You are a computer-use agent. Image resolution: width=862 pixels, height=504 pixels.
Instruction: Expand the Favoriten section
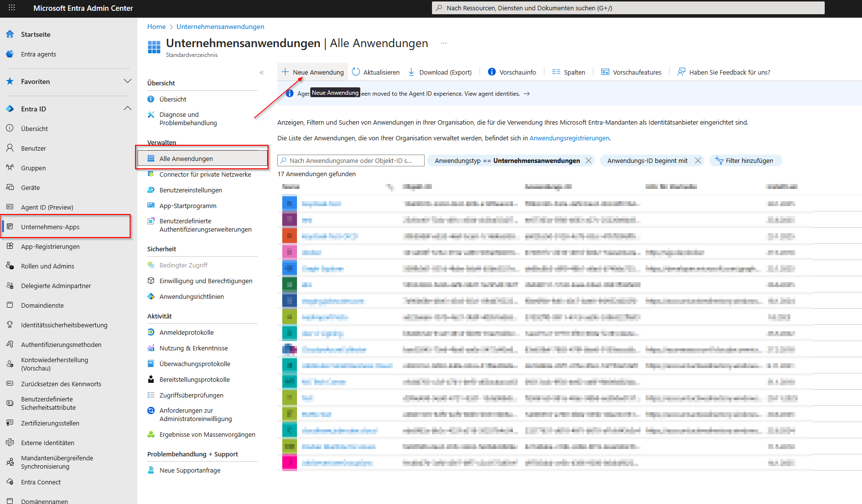128,81
